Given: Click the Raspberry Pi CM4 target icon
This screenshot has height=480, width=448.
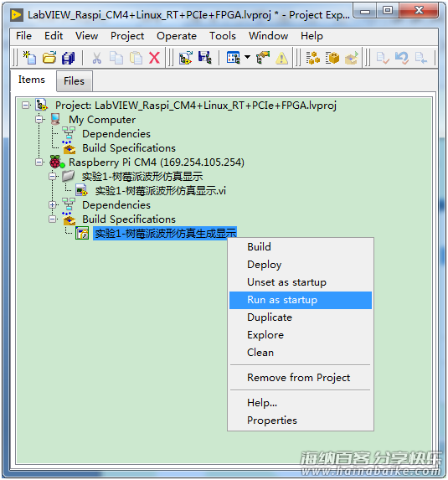Looking at the screenshot, I should point(57,162).
